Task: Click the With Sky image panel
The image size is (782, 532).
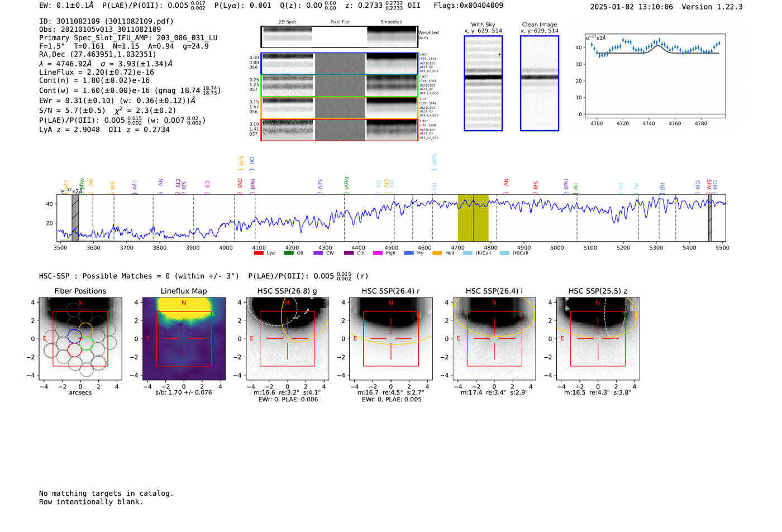Action: coord(483,83)
